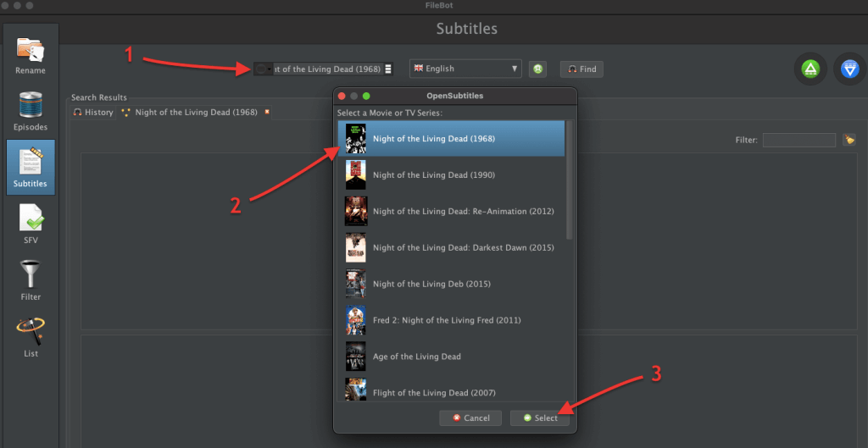The width and height of the screenshot is (868, 448).
Task: Click the clear filter broom icon
Action: (849, 140)
